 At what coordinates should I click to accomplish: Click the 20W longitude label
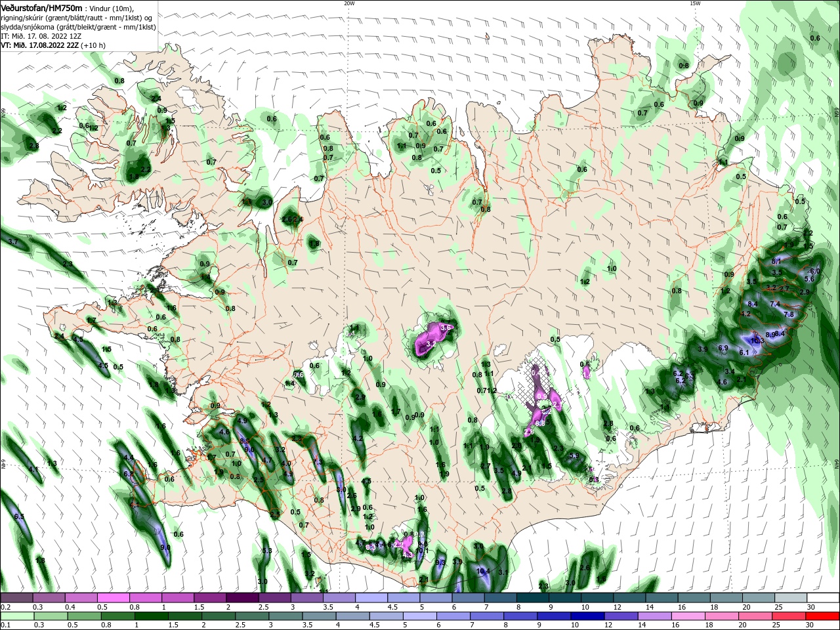349,3
